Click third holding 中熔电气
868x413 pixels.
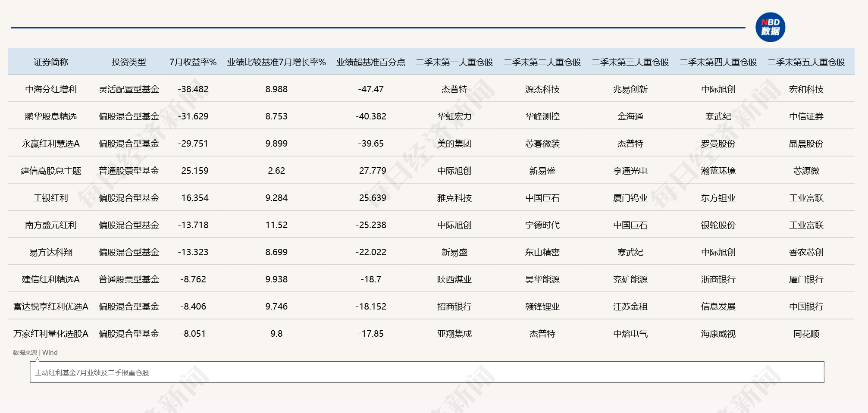[x=630, y=334]
